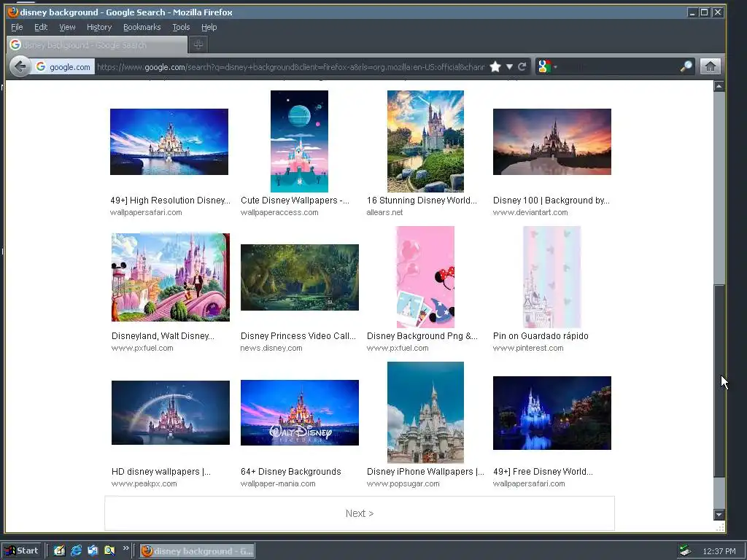Open the Firefox home page icon
747x560 pixels.
[710, 66]
